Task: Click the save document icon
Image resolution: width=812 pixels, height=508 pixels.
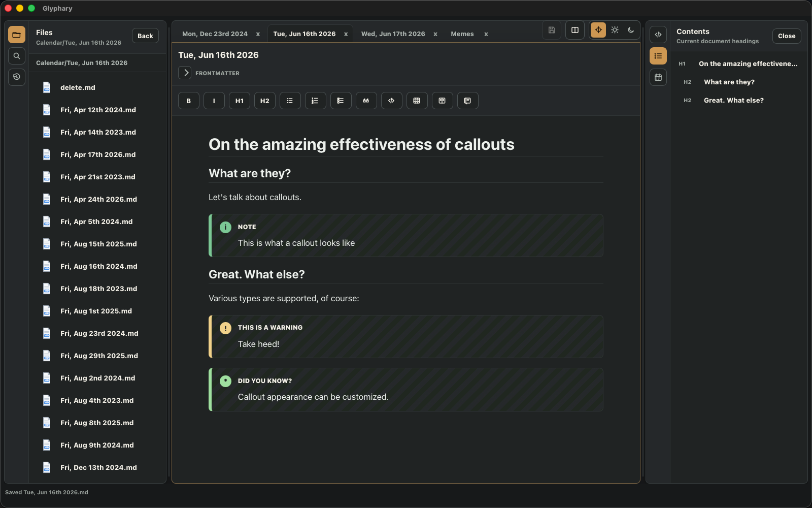Action: point(552,30)
